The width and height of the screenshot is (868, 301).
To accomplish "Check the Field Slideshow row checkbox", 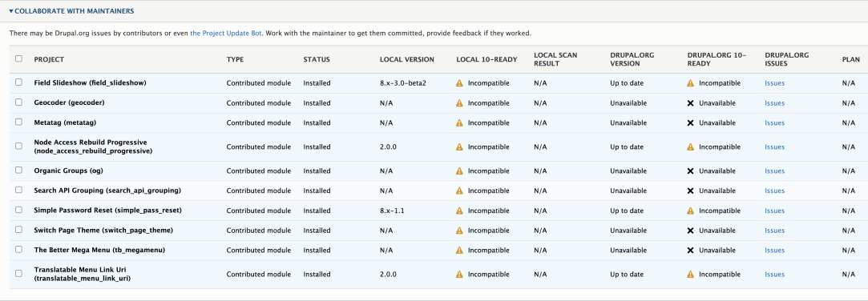I will 18,82.
